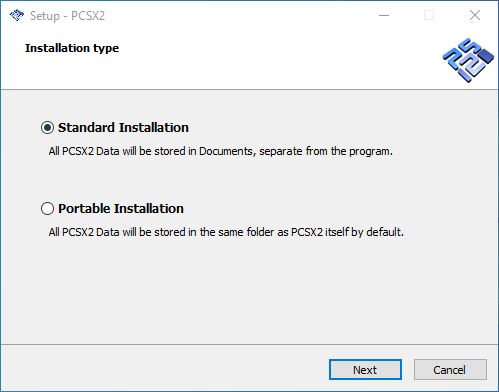The image size is (499, 392).
Task: Proceed with the Next button
Action: (365, 370)
